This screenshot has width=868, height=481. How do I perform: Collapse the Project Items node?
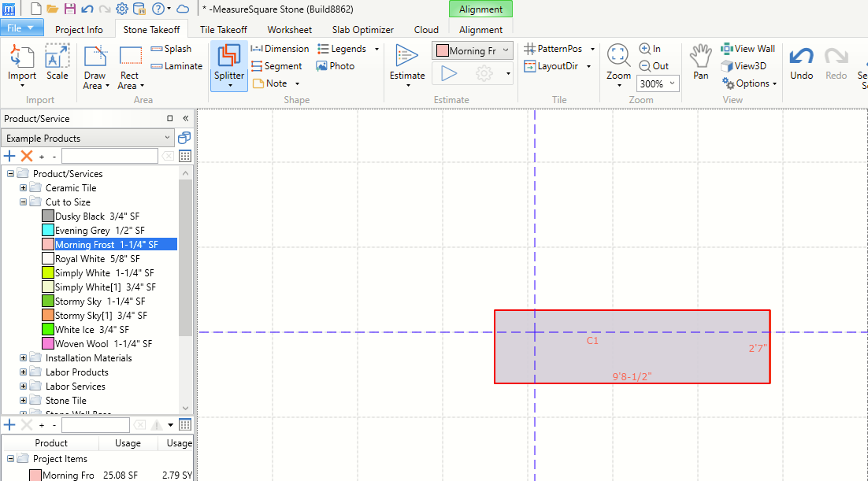pyautogui.click(x=10, y=459)
